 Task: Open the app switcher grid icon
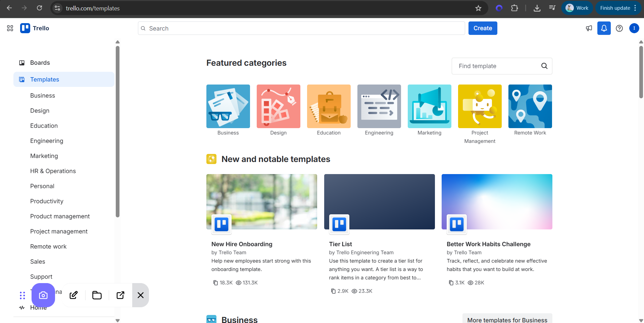tap(10, 28)
